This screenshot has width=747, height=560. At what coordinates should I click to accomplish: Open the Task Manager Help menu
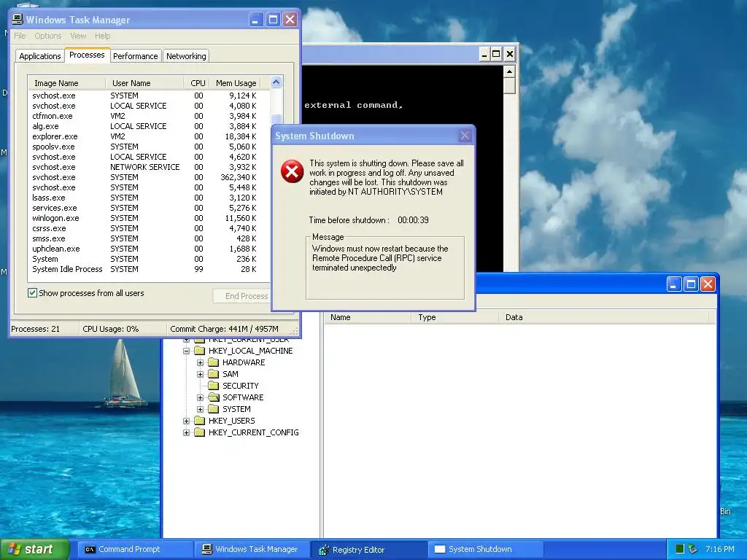coord(102,36)
